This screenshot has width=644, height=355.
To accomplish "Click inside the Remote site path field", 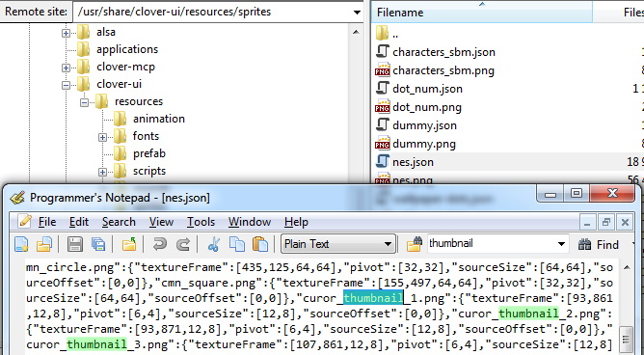I will (x=212, y=12).
